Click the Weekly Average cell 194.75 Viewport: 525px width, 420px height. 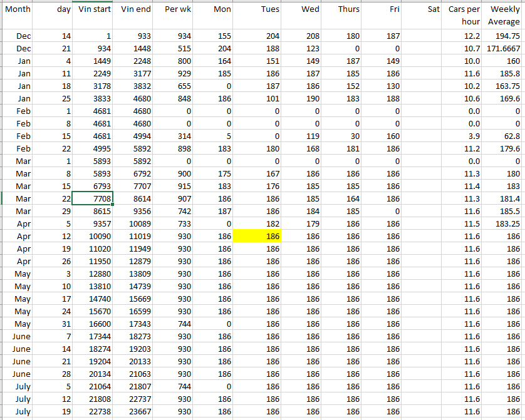(504, 36)
